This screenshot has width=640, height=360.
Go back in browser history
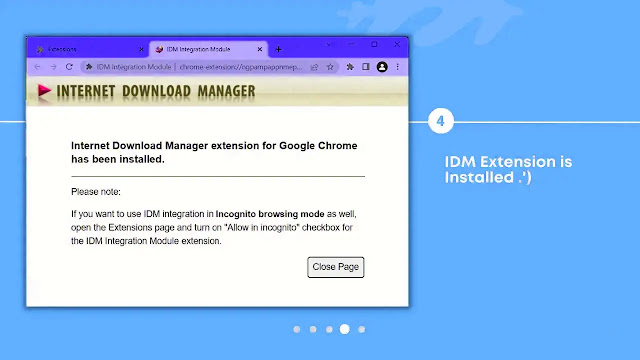(x=38, y=67)
